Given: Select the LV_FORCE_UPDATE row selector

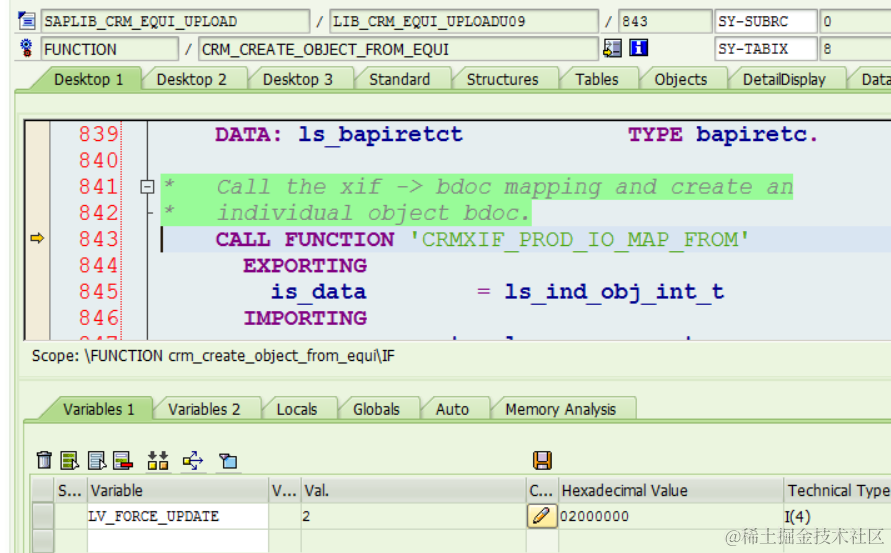Looking at the screenshot, I should (43, 516).
